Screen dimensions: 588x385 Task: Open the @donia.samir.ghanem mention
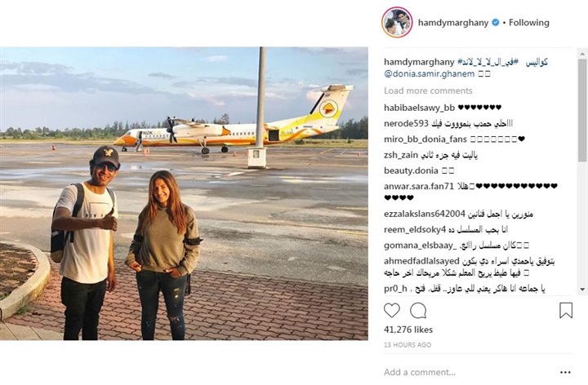coord(429,73)
